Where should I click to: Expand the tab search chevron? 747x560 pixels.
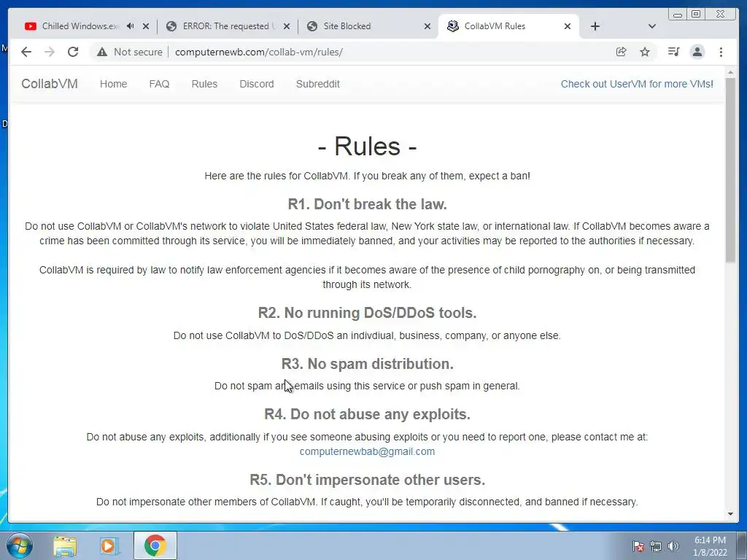pos(652,26)
